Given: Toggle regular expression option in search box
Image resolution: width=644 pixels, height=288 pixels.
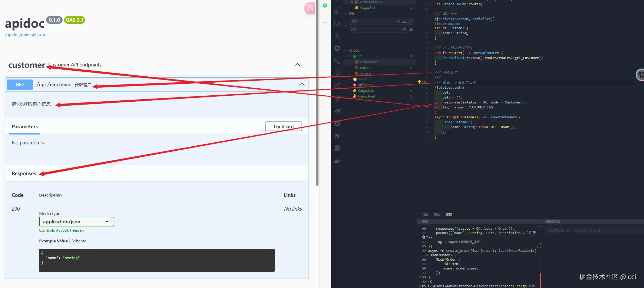Looking at the screenshot, I should [410, 21].
